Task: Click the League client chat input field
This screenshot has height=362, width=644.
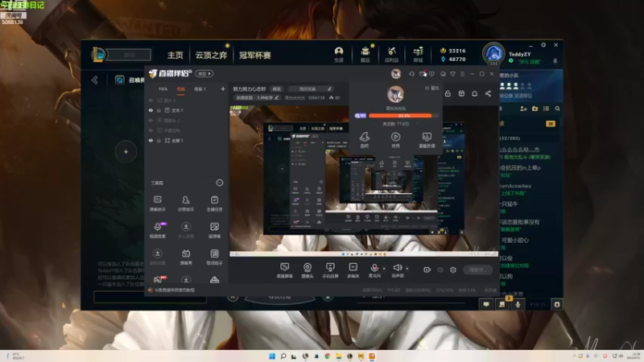Action: pyautogui.click(x=150, y=297)
